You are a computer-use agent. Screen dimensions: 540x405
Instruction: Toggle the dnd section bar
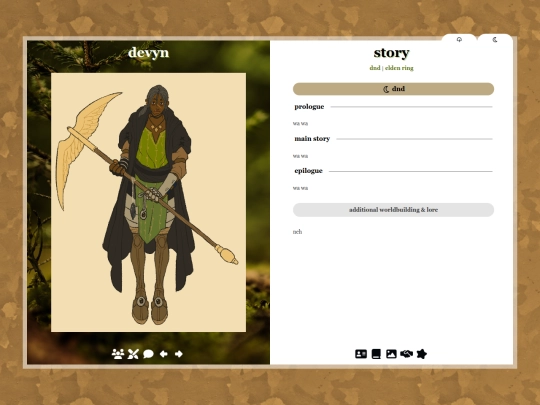tap(393, 89)
